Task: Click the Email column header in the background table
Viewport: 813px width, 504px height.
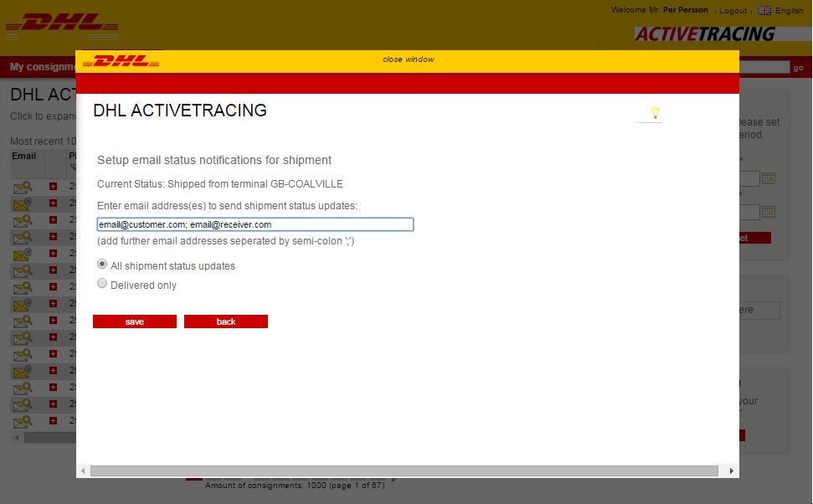Action: coord(23,156)
